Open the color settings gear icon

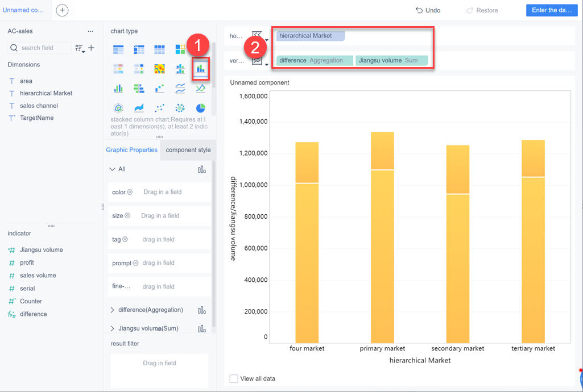tap(130, 192)
